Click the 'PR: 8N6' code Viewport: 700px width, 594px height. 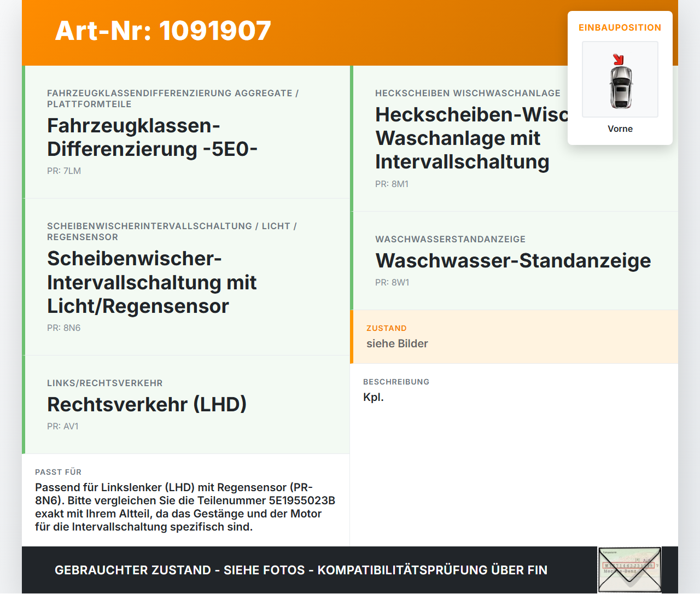[64, 328]
